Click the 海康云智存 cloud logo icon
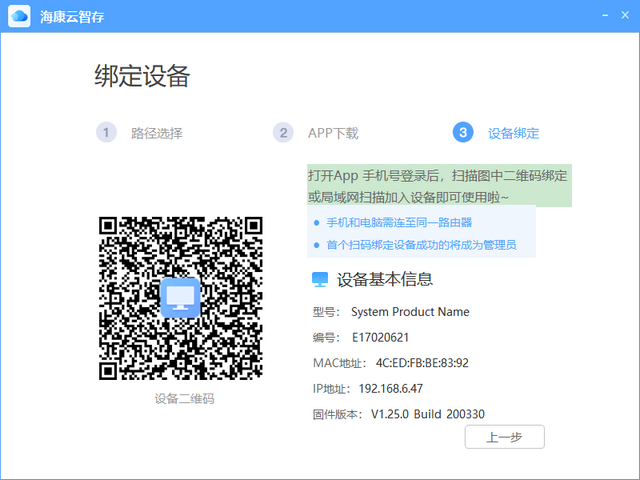640x480 pixels. click(x=19, y=16)
